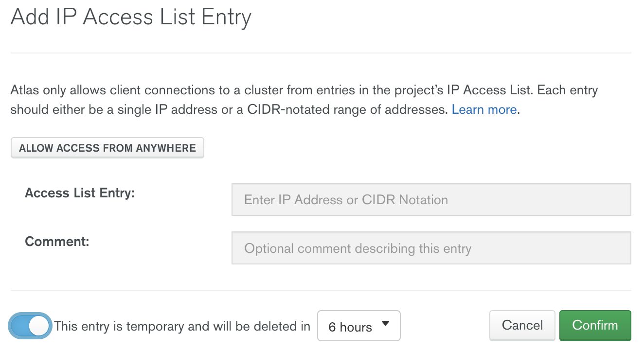Focus the Access List Entry IP address field

click(x=431, y=199)
